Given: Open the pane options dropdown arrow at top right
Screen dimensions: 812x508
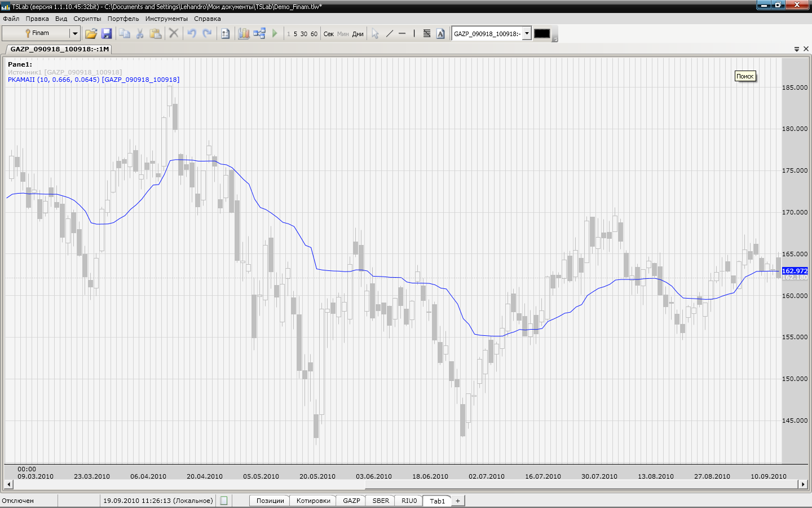Looking at the screenshot, I should point(797,49).
